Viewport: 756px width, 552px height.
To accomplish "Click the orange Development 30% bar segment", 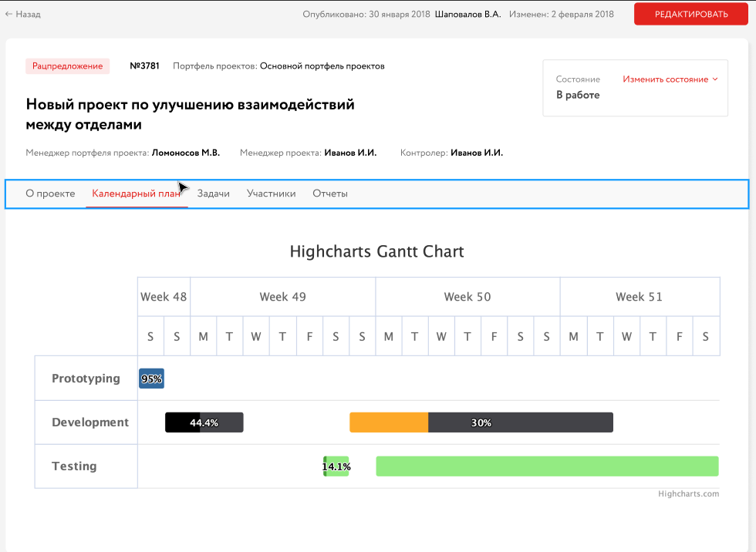I will (389, 422).
